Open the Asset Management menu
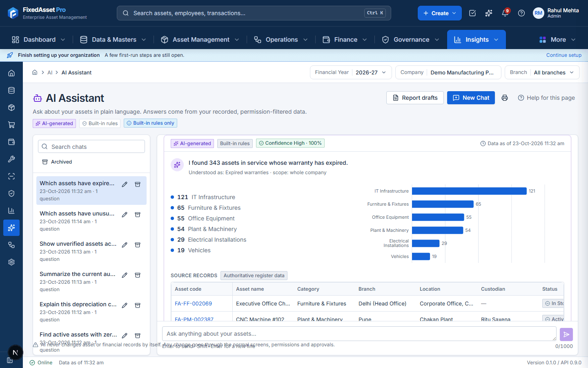Viewport: 588px width, 368px height. [200, 40]
